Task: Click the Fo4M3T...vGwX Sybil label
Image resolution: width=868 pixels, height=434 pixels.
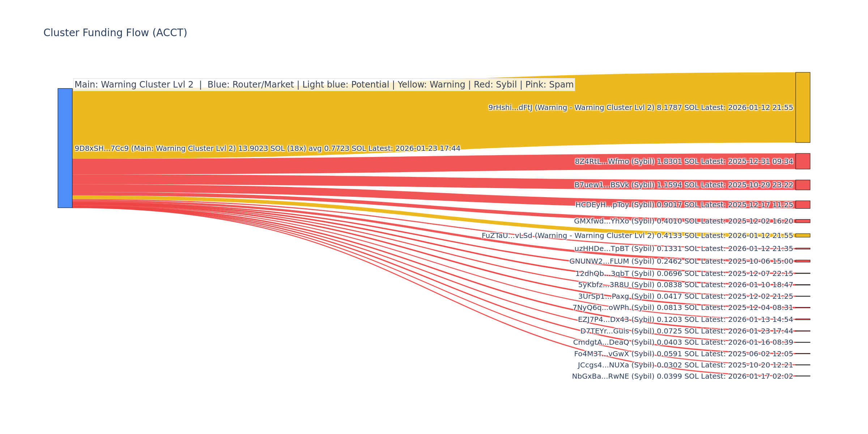Action: point(684,354)
